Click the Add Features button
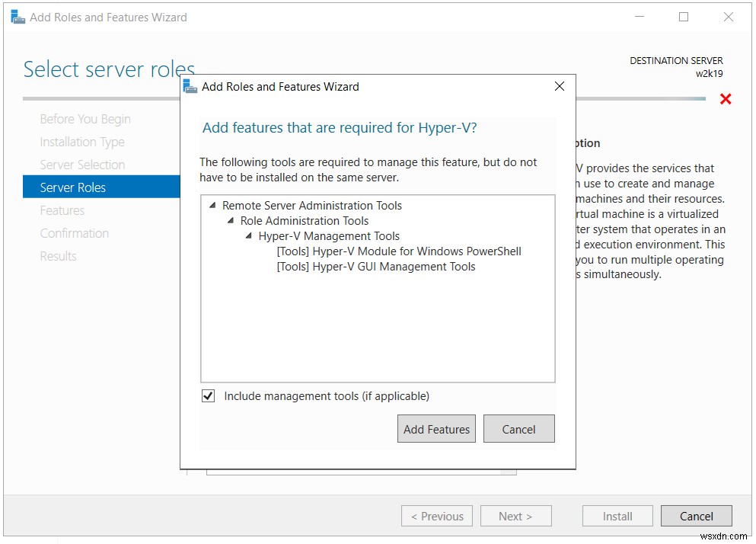 click(436, 428)
